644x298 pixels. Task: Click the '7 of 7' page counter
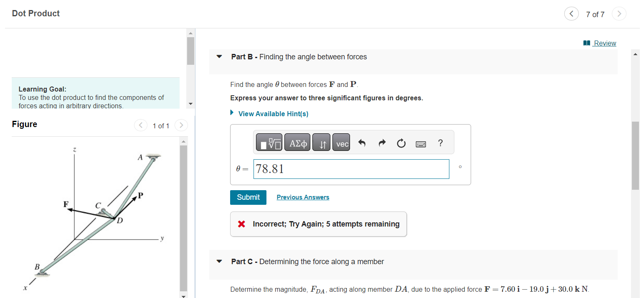595,15
